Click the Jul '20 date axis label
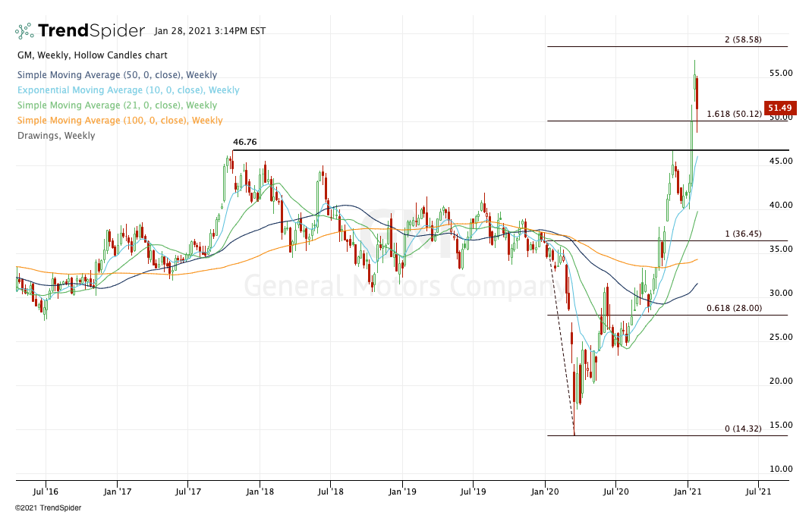 (615, 491)
